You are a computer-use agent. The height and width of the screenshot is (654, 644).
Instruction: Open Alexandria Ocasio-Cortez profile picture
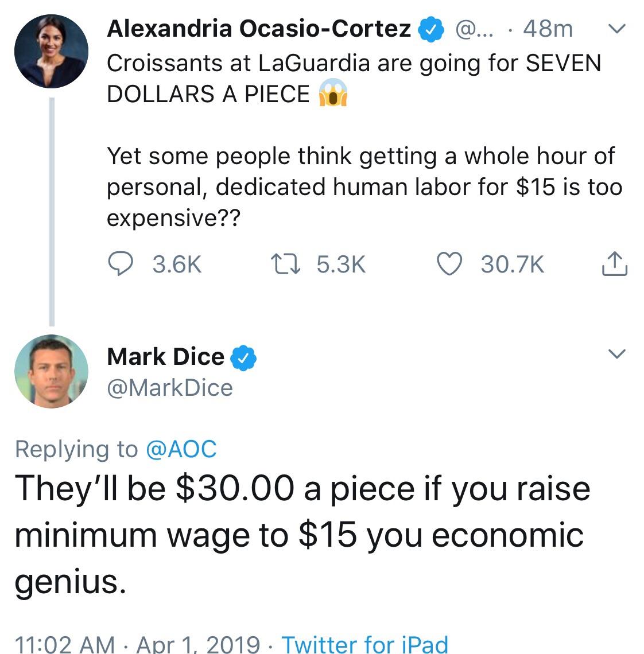(x=51, y=51)
